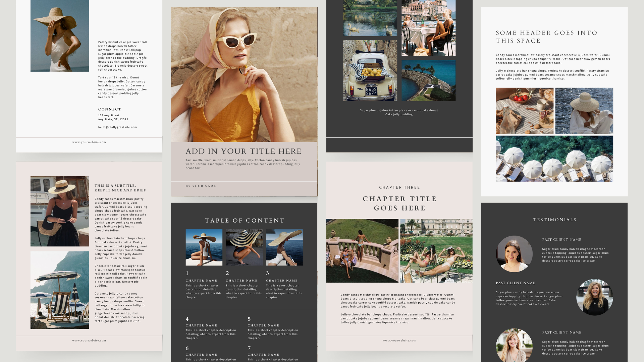644x362 pixels.
Task: Click the 'TESTIMONIALS' heading
Action: point(554,220)
